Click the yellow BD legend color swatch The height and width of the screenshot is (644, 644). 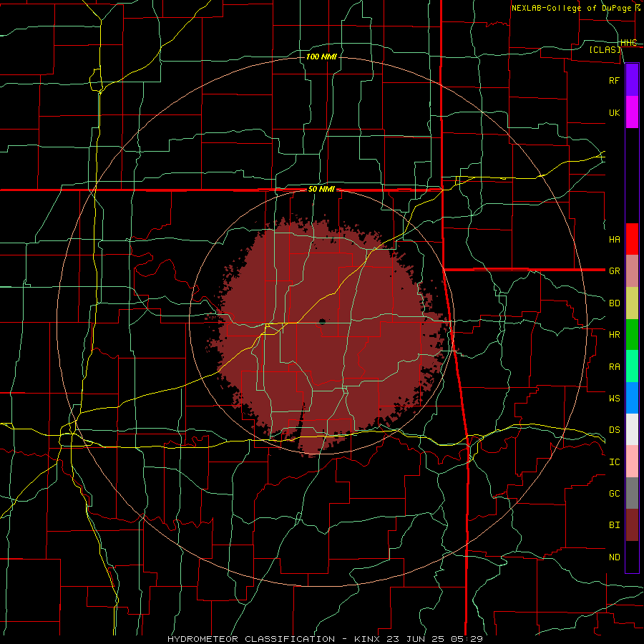[632, 303]
